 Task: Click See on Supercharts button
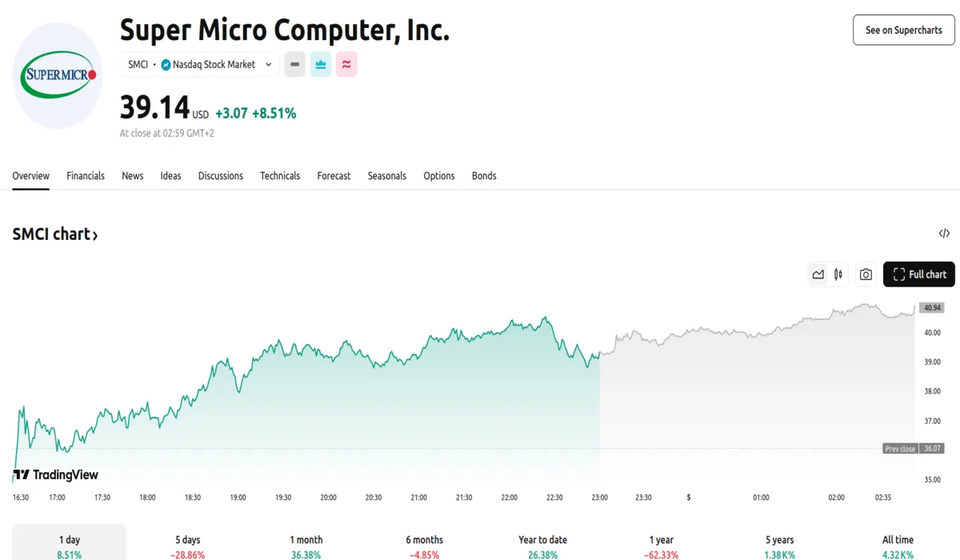[903, 30]
